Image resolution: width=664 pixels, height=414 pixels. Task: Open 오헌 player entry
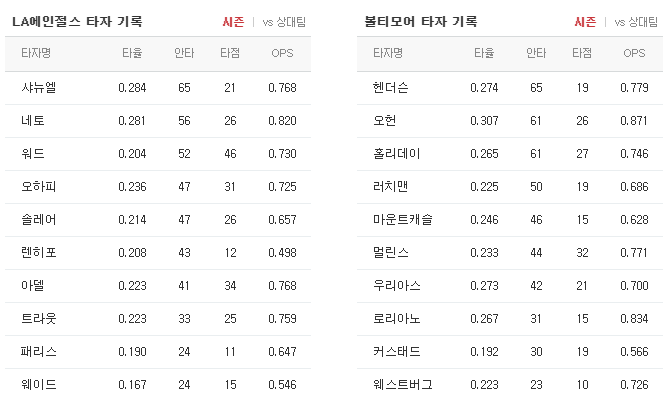385,121
